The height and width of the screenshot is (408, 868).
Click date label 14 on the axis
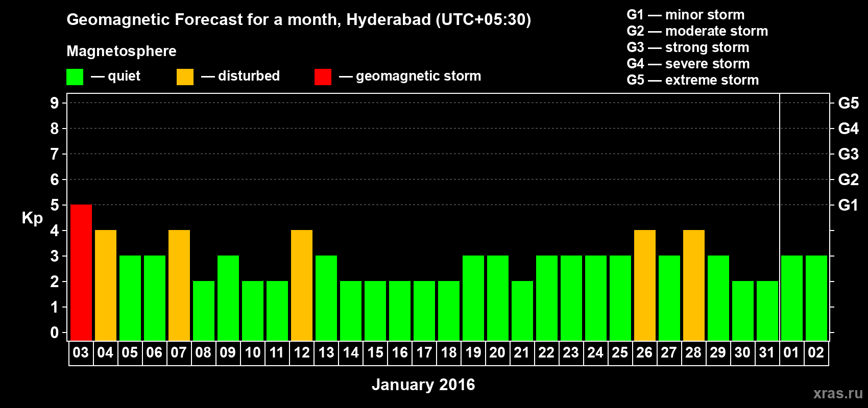pyautogui.click(x=350, y=353)
